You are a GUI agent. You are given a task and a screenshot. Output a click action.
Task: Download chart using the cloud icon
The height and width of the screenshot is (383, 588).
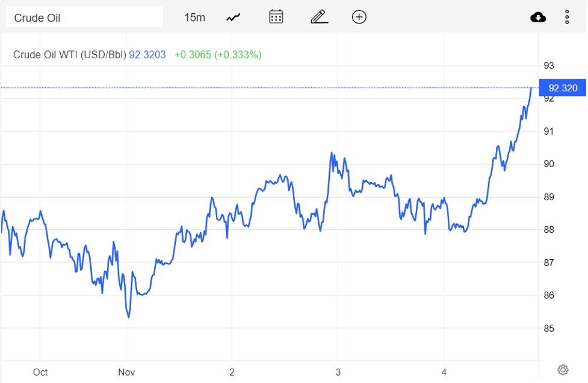point(538,17)
